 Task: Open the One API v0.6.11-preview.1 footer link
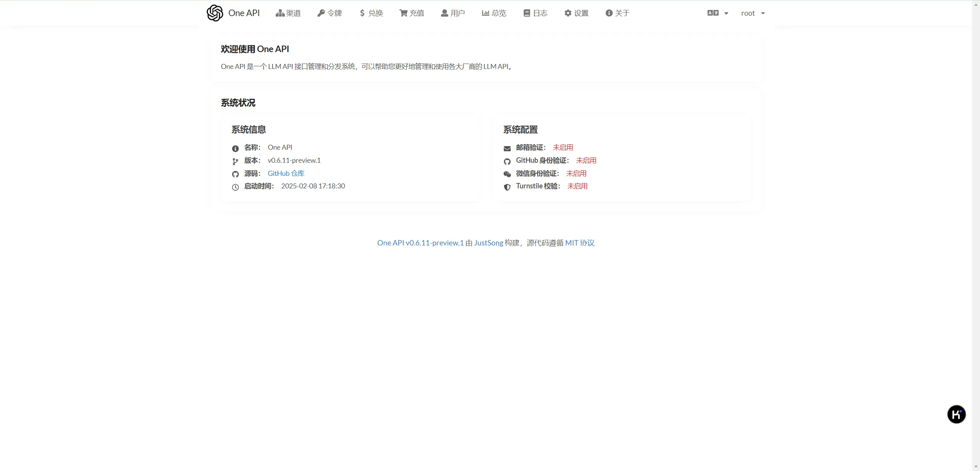420,243
